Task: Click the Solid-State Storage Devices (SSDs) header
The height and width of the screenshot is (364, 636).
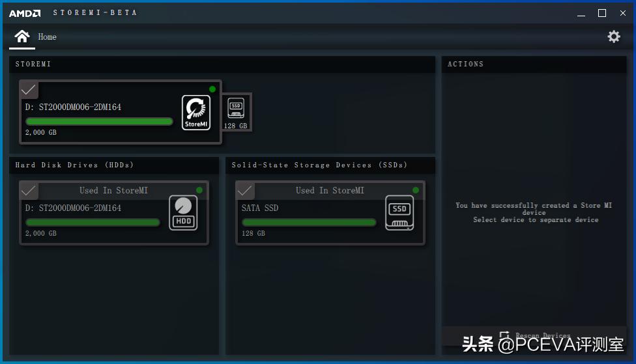Action: [330, 165]
